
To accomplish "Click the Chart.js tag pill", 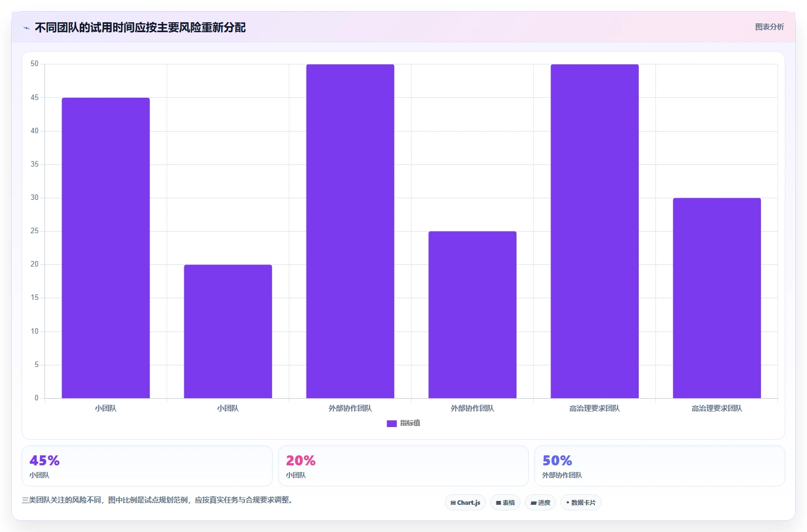I will [465, 503].
